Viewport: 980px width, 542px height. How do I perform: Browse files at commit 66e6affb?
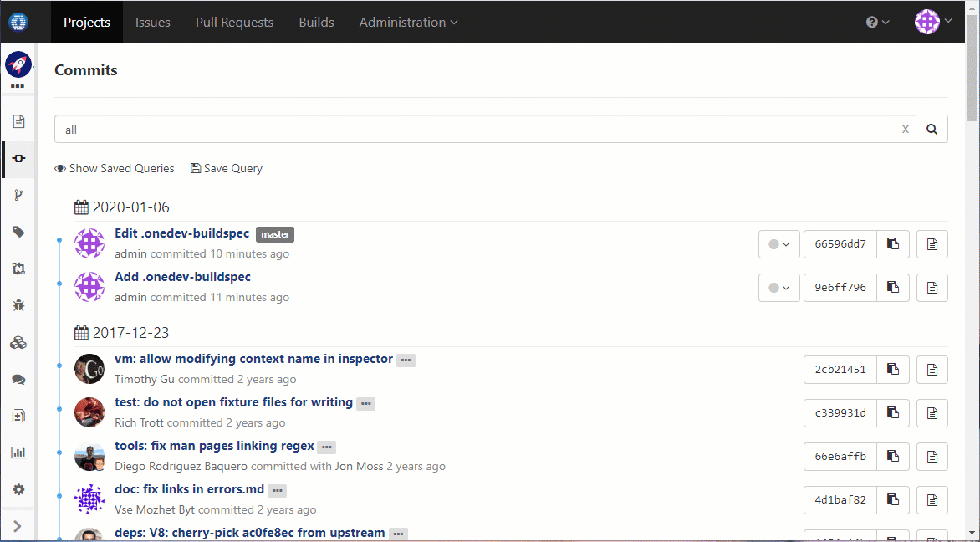[932, 457]
